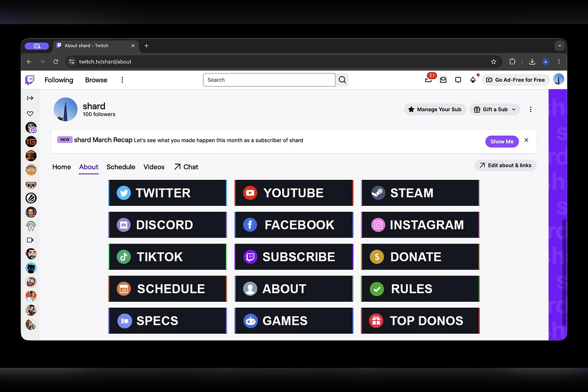Open channel options three-dot menu
The height and width of the screenshot is (392, 588).
531,110
